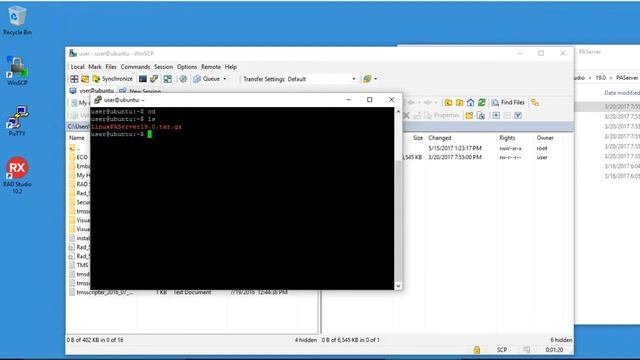Open the Remote menu in WinSCP
Screen dimensions: 640x360
pos(211,67)
